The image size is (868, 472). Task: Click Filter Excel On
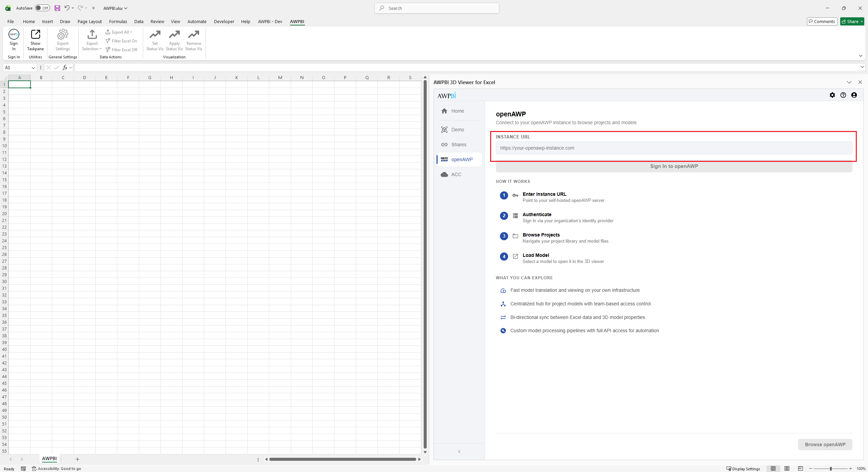[x=121, y=41]
